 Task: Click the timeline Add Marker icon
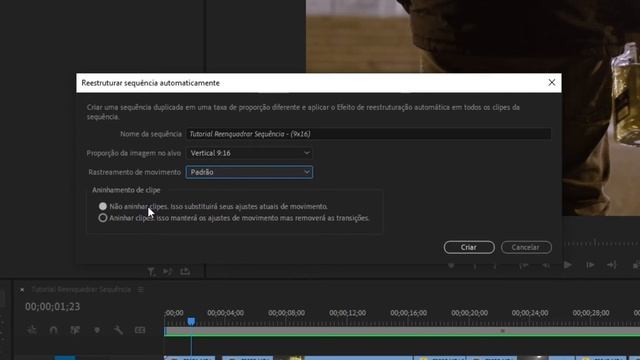pyautogui.click(x=97, y=330)
